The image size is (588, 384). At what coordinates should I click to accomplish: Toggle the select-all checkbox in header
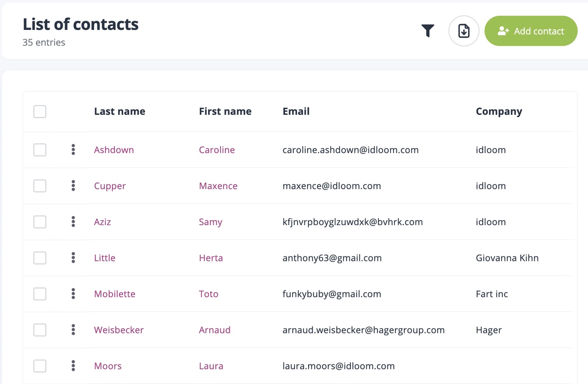coord(40,111)
